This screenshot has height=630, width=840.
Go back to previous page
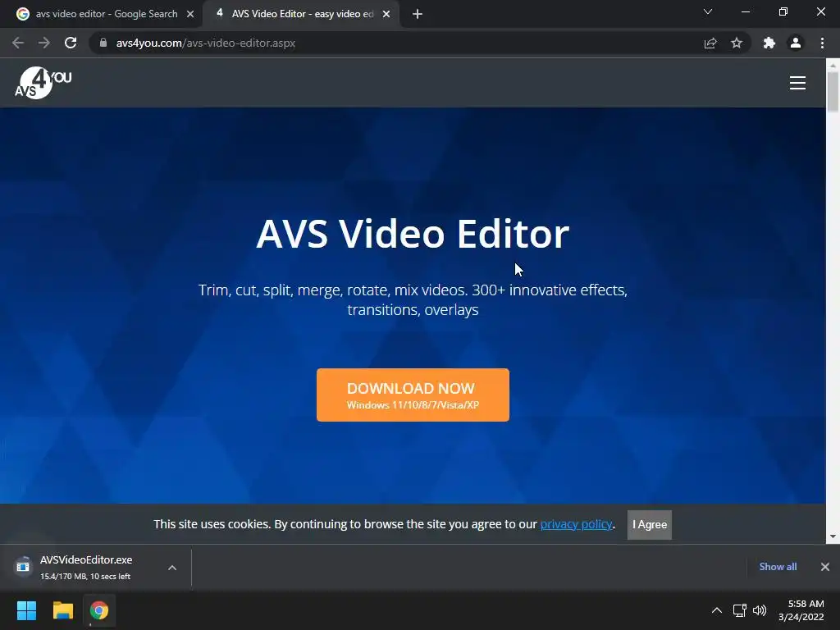pyautogui.click(x=18, y=43)
